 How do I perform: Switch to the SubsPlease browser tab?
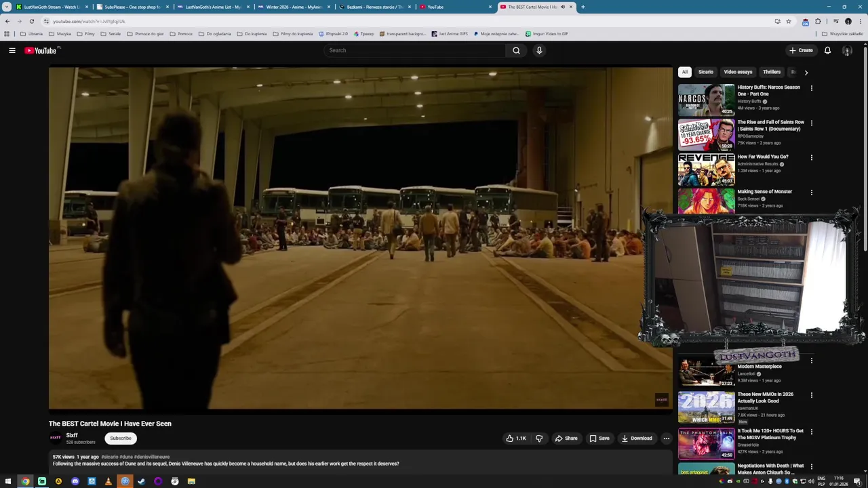(x=132, y=7)
